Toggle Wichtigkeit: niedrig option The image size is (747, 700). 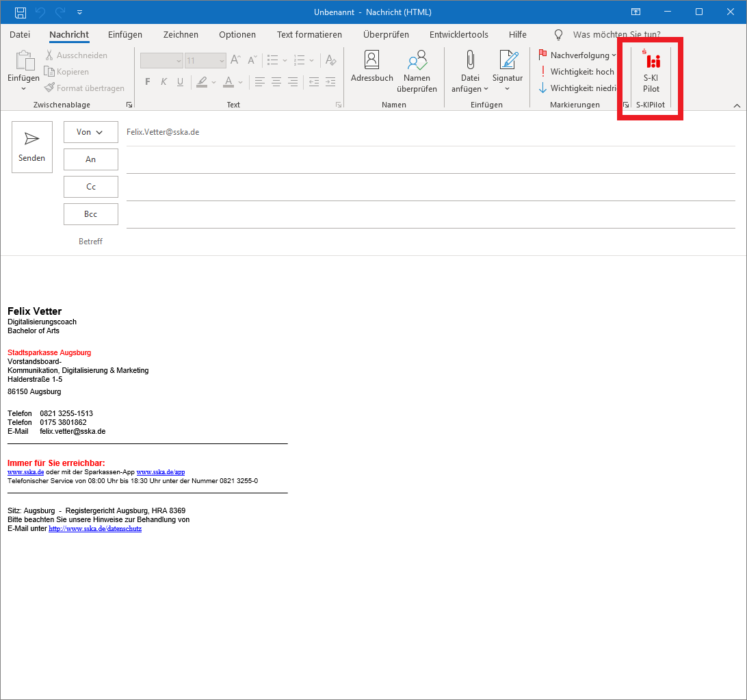(x=578, y=88)
